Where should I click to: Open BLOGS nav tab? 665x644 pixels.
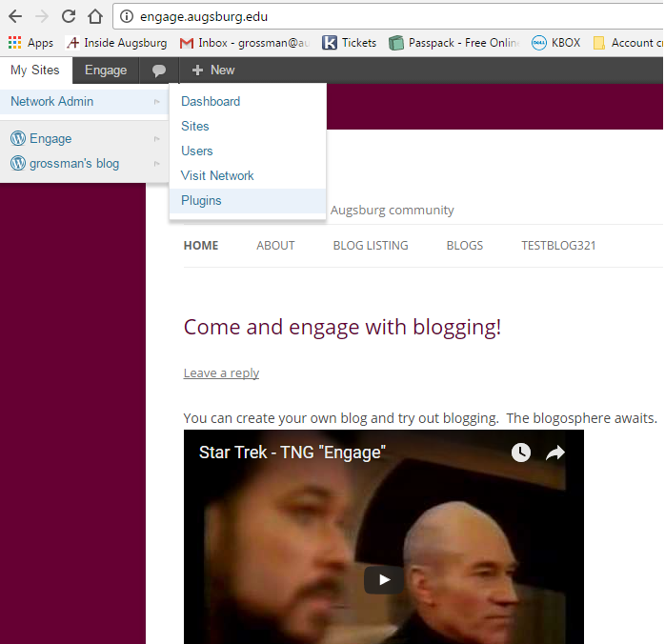465,246
